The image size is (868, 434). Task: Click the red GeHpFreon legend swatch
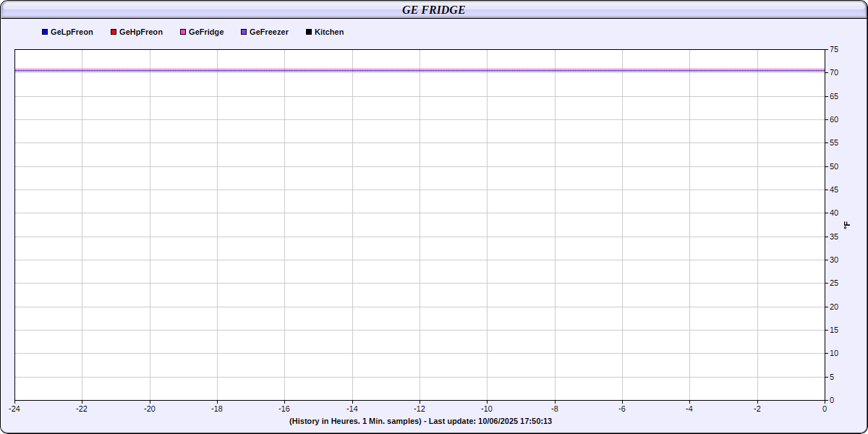click(x=114, y=33)
